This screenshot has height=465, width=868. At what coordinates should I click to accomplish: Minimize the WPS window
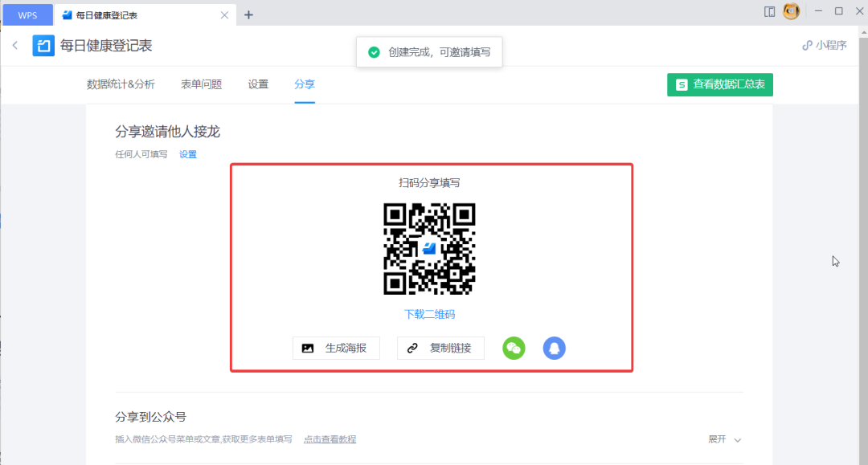pos(818,11)
